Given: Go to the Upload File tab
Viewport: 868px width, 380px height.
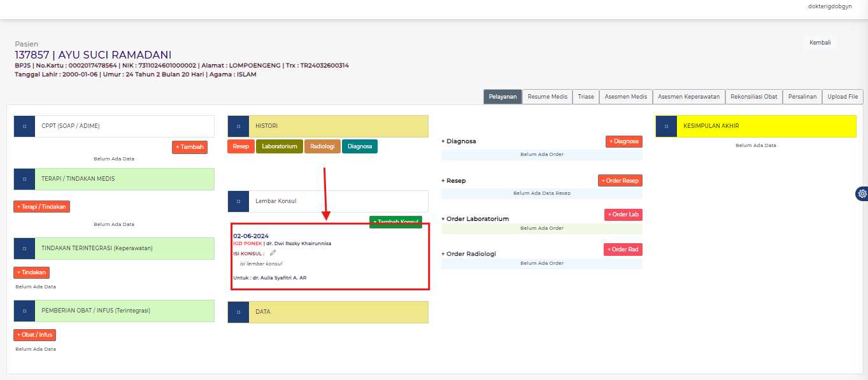Looking at the screenshot, I should [843, 97].
